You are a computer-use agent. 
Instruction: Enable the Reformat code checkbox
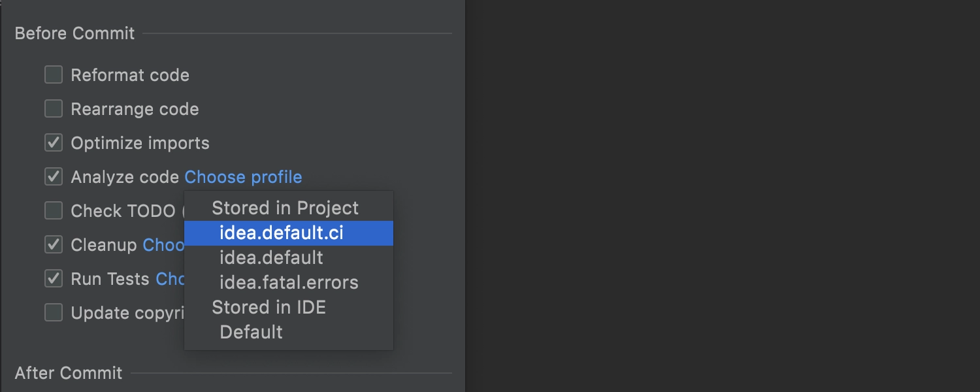coord(54,75)
